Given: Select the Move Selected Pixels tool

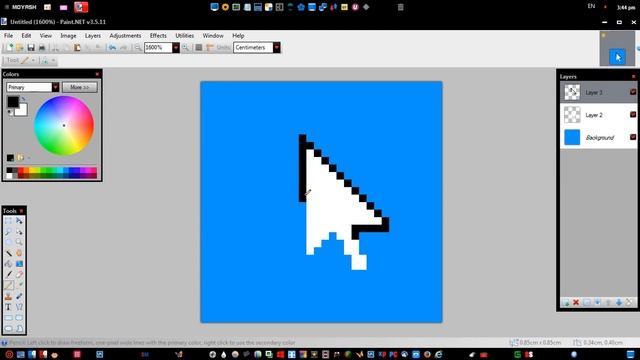Looking at the screenshot, I should click(19, 221).
